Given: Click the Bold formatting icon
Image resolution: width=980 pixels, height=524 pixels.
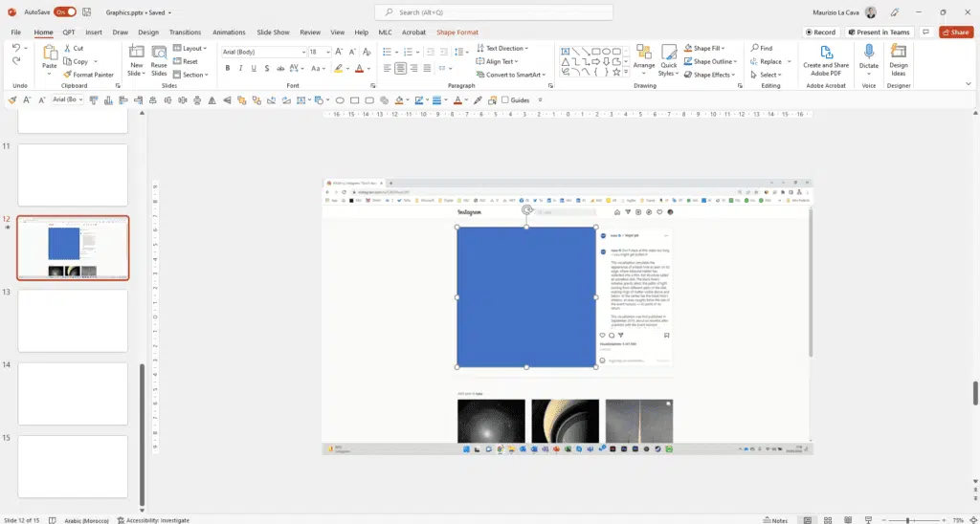Looking at the screenshot, I should [x=227, y=68].
